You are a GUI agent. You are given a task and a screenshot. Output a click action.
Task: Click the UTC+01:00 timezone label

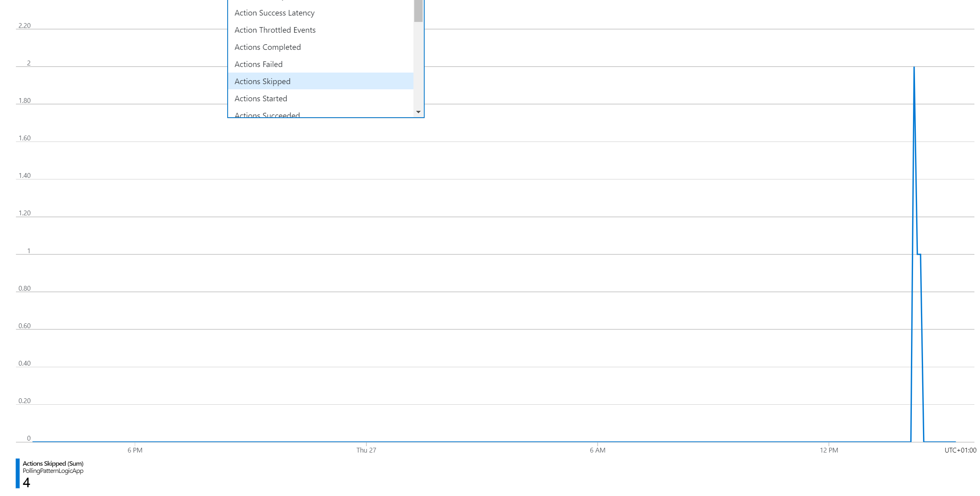coord(960,450)
